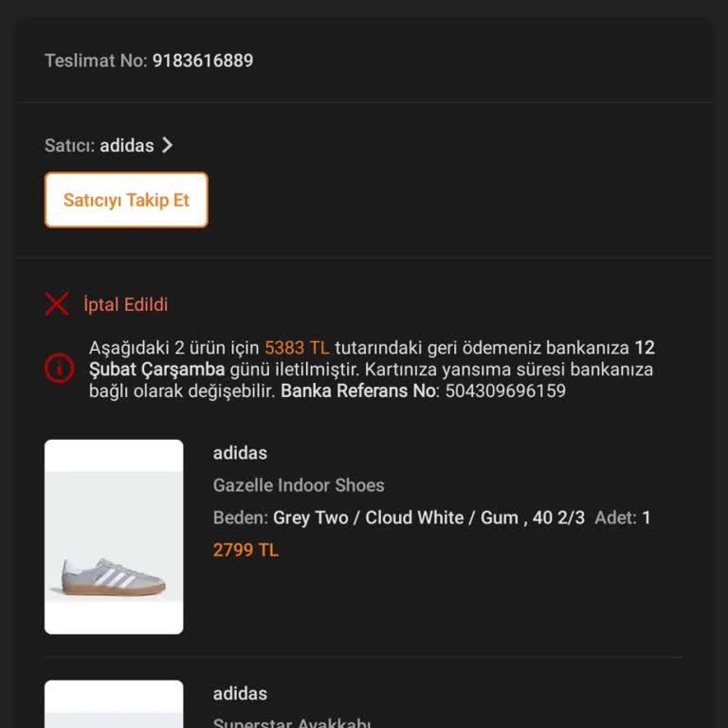Viewport: 728px width, 728px height.
Task: Select the bank reference number 504309696159
Action: (x=505, y=391)
